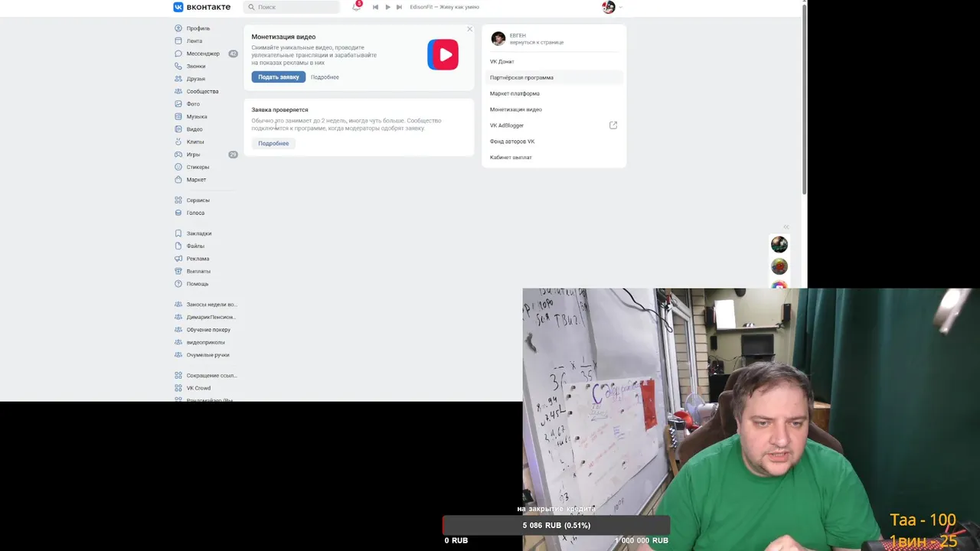Screen dimensions: 980x551
Task: Select Кабинет выплат in right menu
Action: point(554,158)
